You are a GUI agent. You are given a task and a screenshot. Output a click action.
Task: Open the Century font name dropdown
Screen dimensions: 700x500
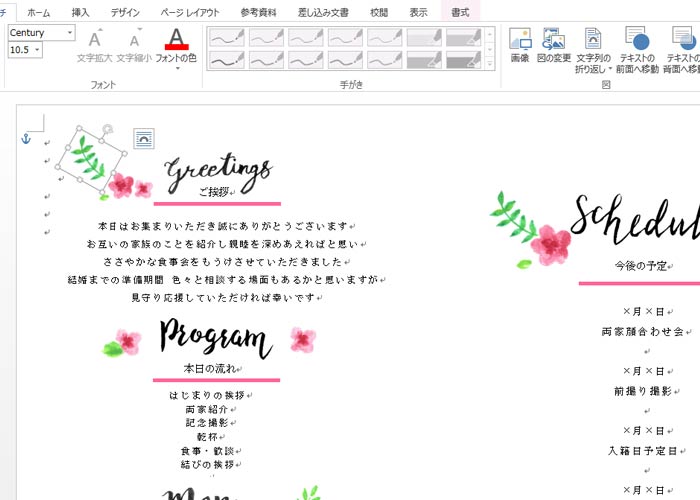click(70, 33)
